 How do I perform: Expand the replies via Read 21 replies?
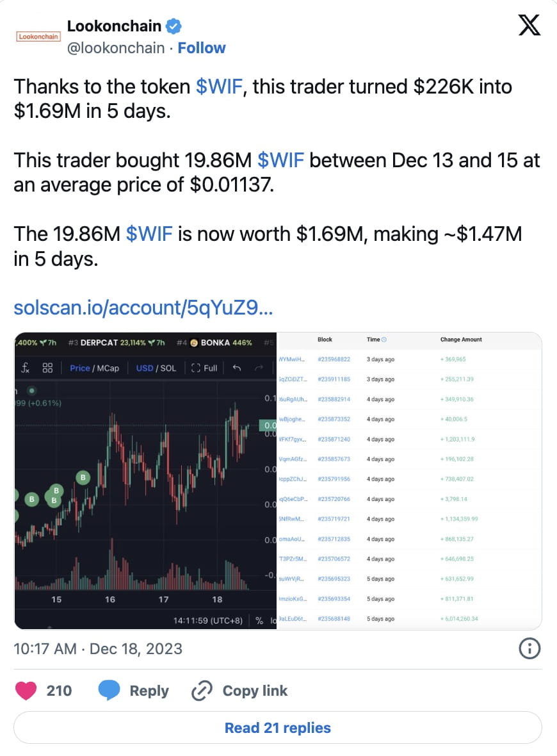[x=278, y=727]
